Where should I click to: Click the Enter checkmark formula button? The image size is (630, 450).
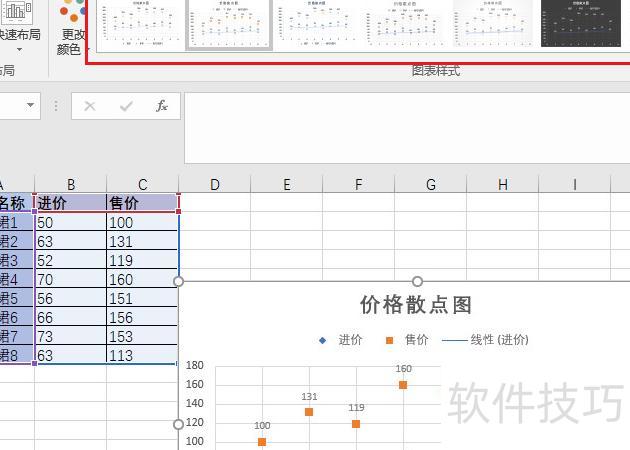[126, 106]
